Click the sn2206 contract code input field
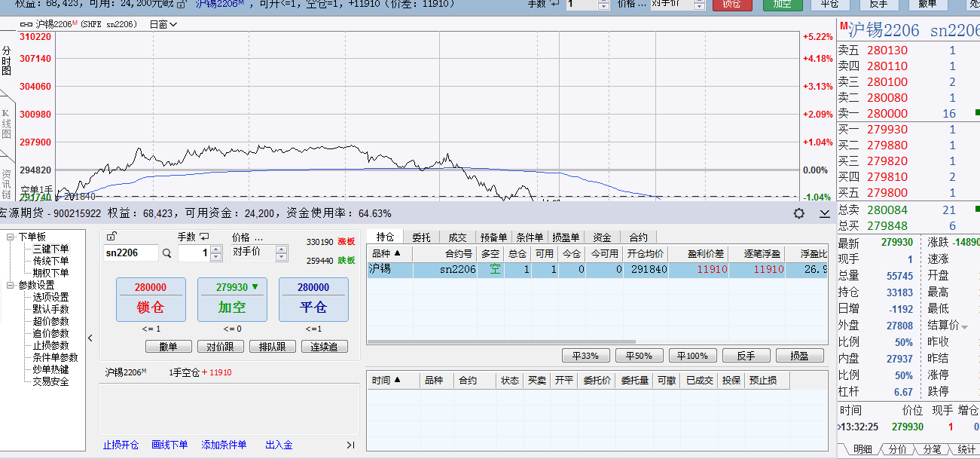Viewport: 980px width, 459px height. tap(130, 253)
